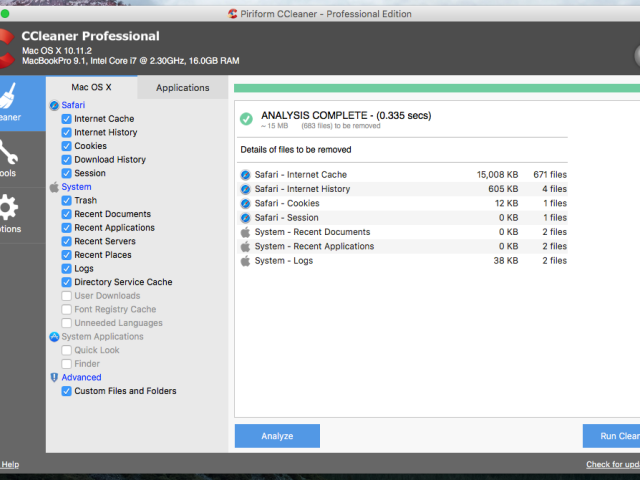This screenshot has height=480, width=640.
Task: Open the Cleaner section broom icon
Action: pyautogui.click(x=7, y=96)
